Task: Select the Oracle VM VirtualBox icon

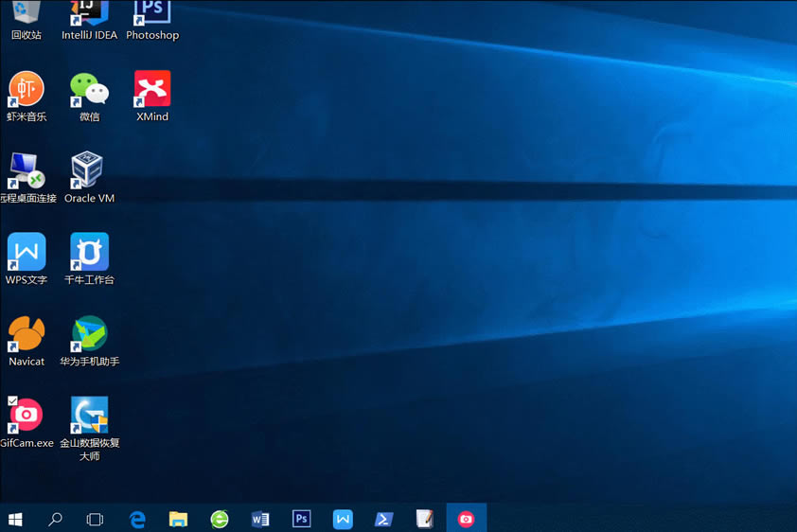Action: [89, 171]
